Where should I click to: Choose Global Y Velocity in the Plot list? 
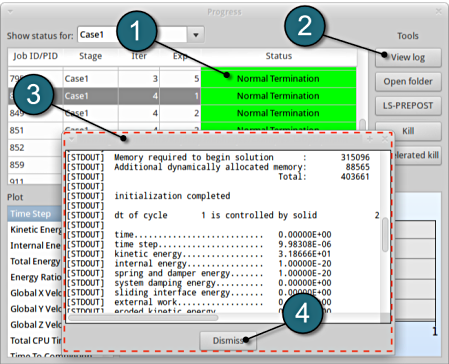[35, 309]
